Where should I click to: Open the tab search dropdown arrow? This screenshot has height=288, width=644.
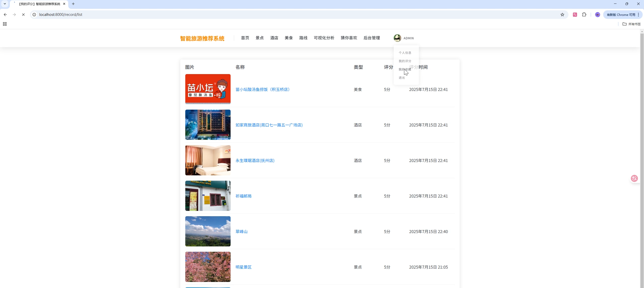[x=5, y=4]
